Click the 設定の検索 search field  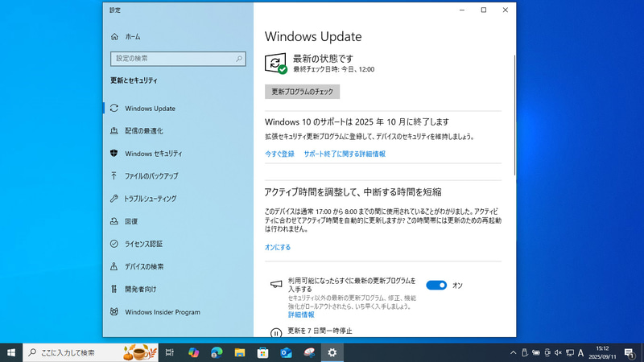178,59
